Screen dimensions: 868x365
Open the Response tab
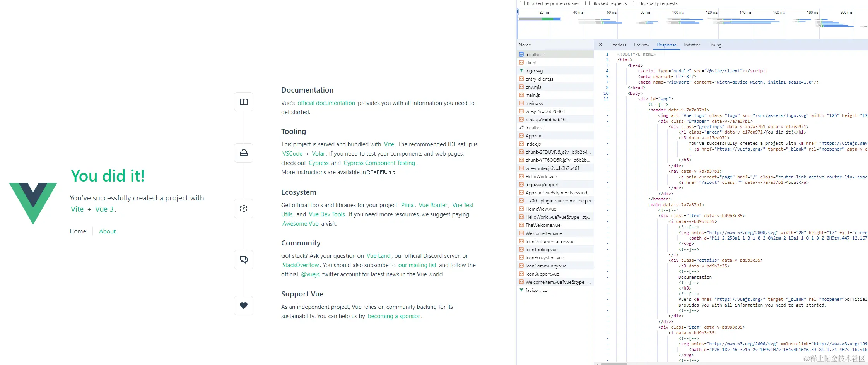[x=666, y=45]
